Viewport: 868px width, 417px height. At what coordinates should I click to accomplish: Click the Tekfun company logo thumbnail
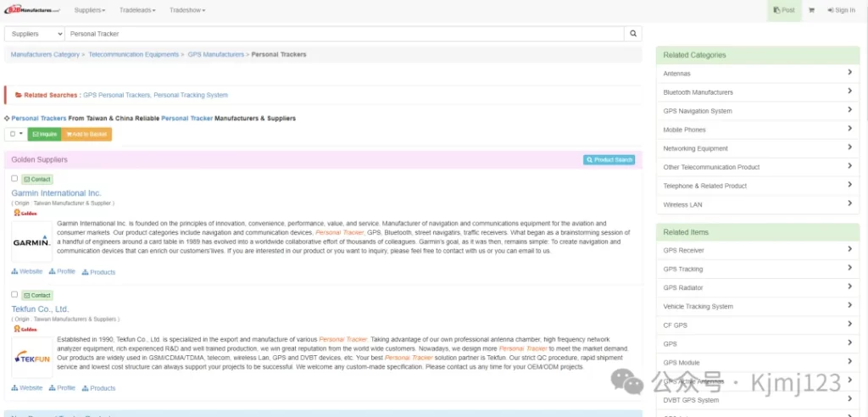(32, 358)
